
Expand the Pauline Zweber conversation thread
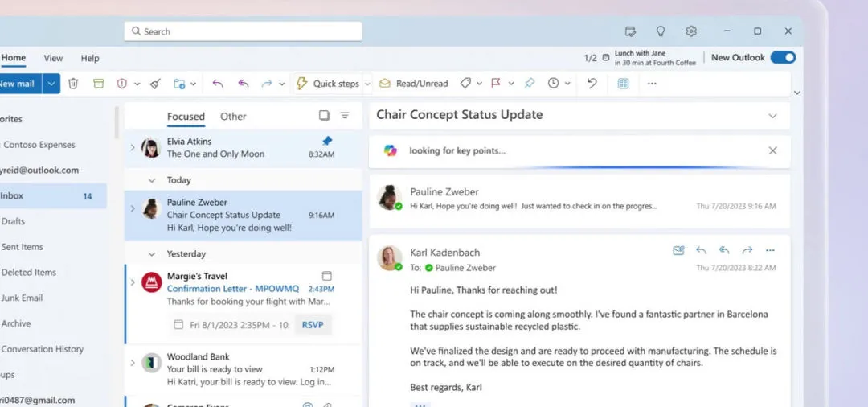(x=133, y=209)
